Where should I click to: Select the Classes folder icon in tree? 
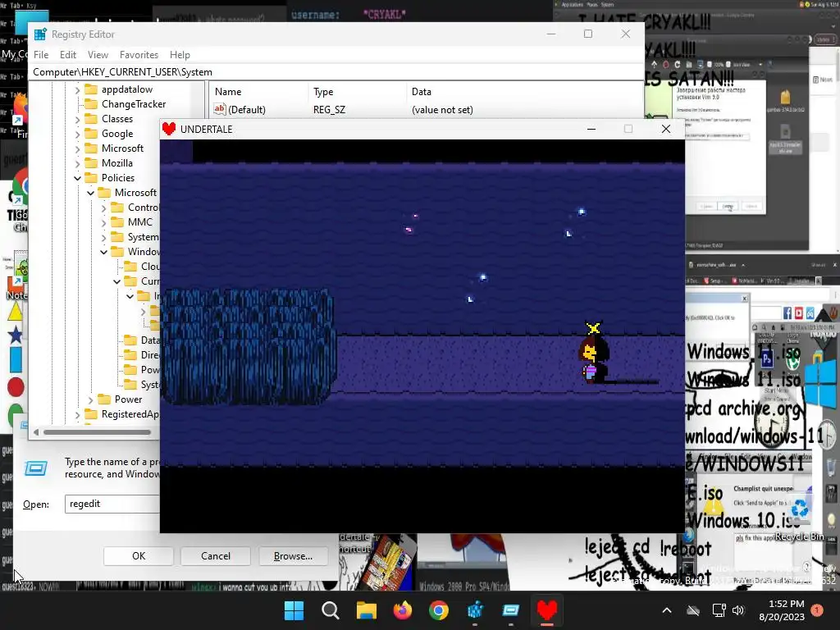click(92, 119)
